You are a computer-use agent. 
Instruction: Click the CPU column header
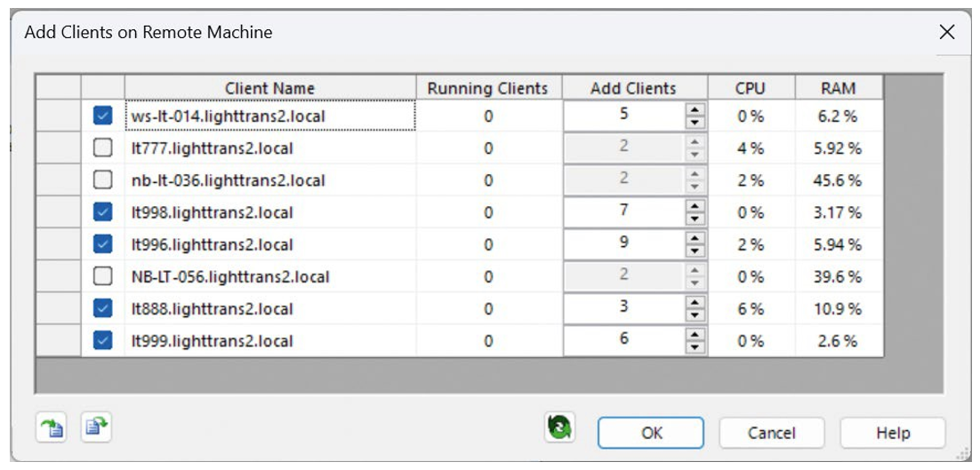point(751,88)
